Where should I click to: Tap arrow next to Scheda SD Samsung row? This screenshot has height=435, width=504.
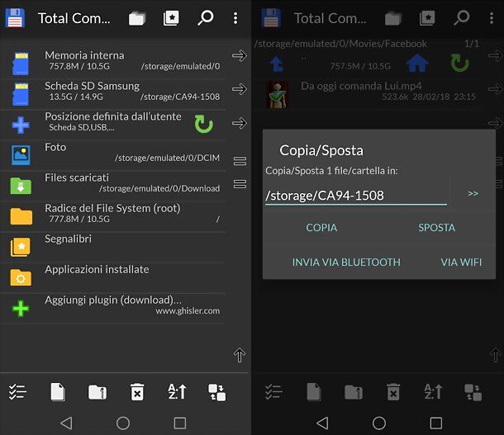coord(240,89)
